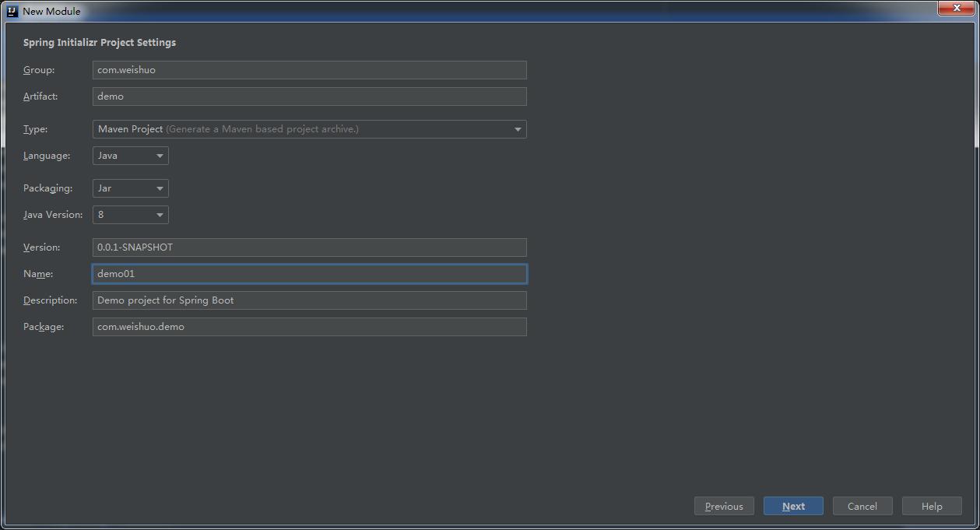Click the Name label
Screen dimensions: 980x530
(38, 274)
